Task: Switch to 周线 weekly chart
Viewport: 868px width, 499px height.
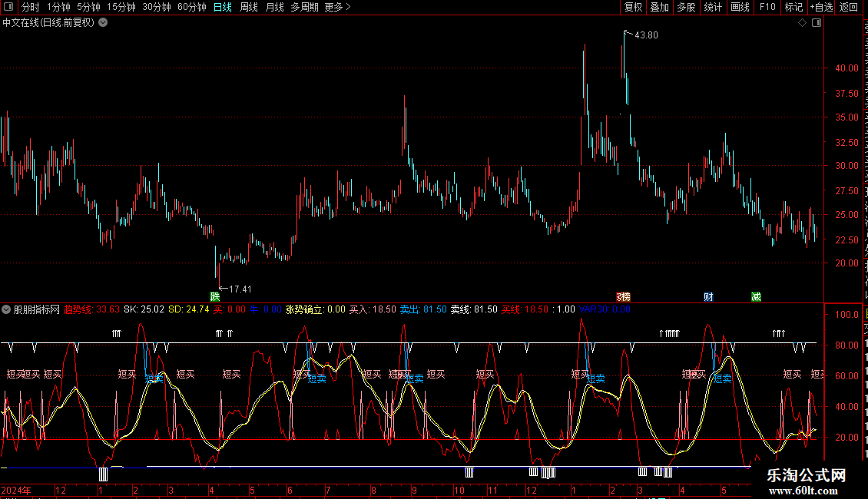Action: click(249, 7)
